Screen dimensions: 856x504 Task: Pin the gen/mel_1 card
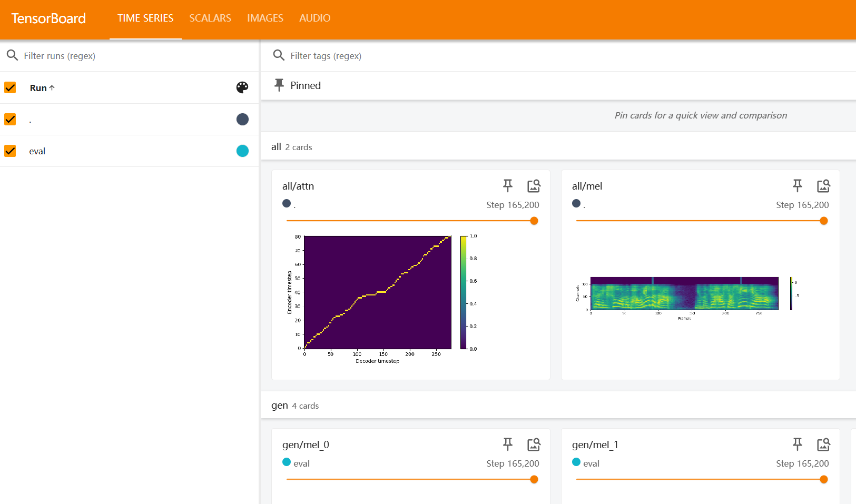(x=798, y=444)
